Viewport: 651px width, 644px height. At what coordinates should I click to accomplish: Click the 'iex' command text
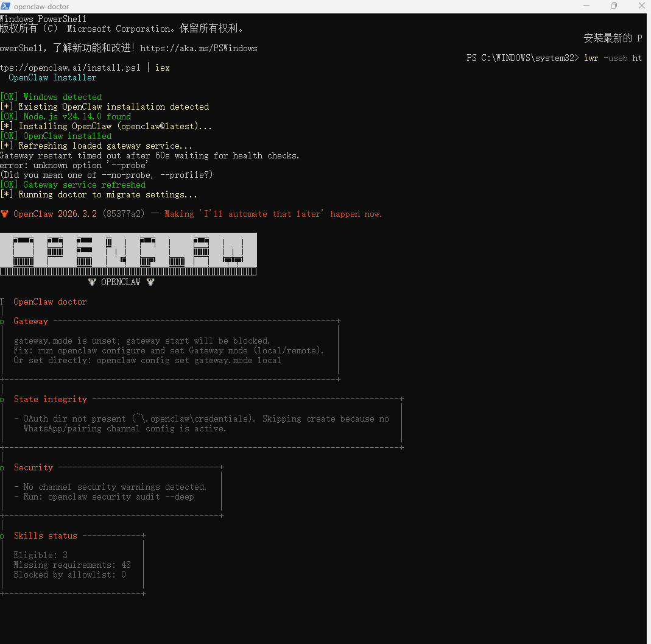(x=163, y=68)
